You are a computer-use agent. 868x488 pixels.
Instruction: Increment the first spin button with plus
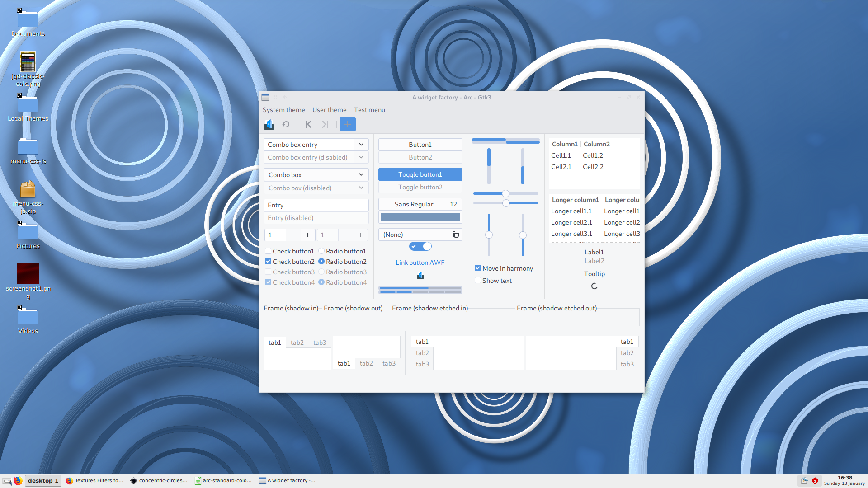click(308, 235)
